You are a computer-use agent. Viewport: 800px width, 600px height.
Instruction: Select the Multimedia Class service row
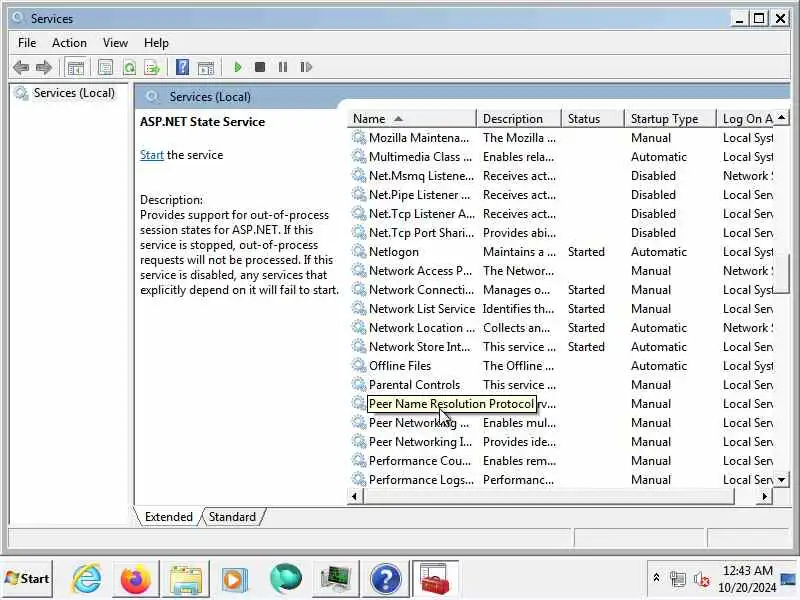click(x=562, y=157)
